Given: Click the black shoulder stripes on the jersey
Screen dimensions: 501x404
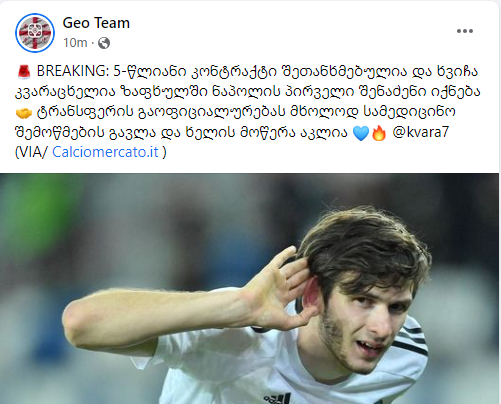Looking at the screenshot, I should [412, 340].
